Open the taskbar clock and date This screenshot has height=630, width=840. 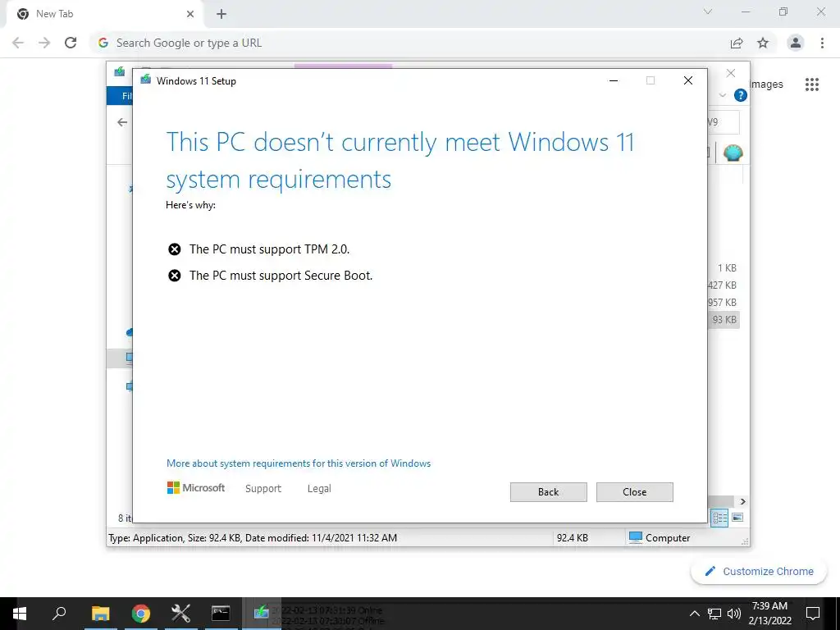click(x=769, y=614)
